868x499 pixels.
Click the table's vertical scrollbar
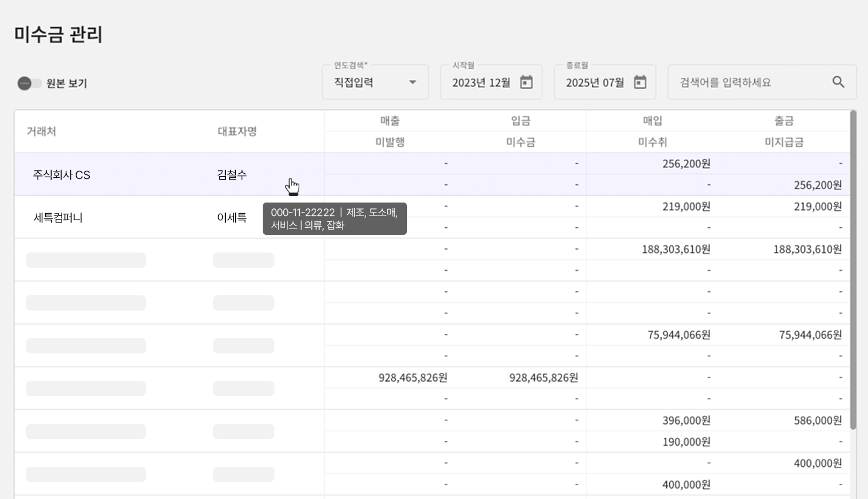pos(853,270)
